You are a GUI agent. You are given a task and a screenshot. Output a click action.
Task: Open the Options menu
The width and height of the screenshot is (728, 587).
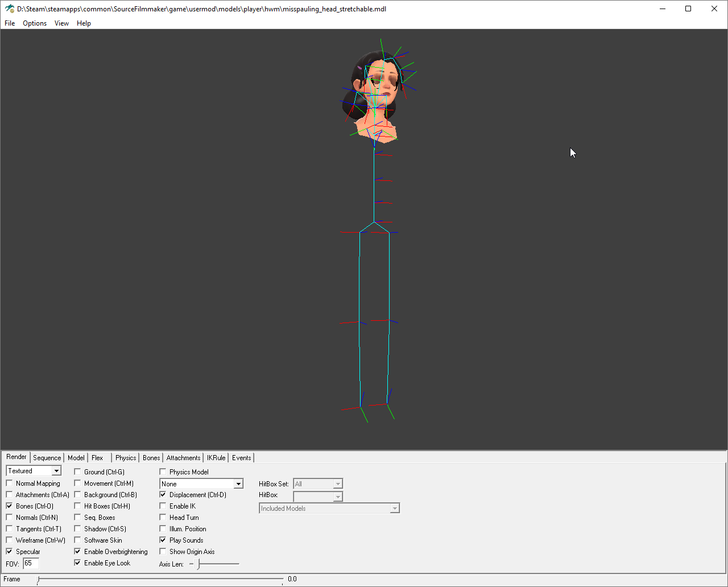[35, 23]
